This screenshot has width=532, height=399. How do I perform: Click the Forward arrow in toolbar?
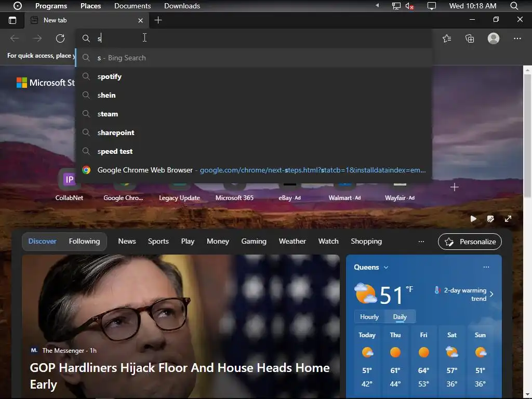pyautogui.click(x=37, y=38)
